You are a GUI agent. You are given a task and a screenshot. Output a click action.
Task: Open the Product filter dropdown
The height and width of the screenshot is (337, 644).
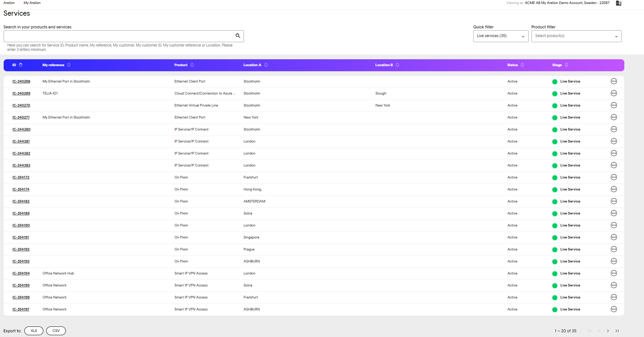(x=576, y=36)
